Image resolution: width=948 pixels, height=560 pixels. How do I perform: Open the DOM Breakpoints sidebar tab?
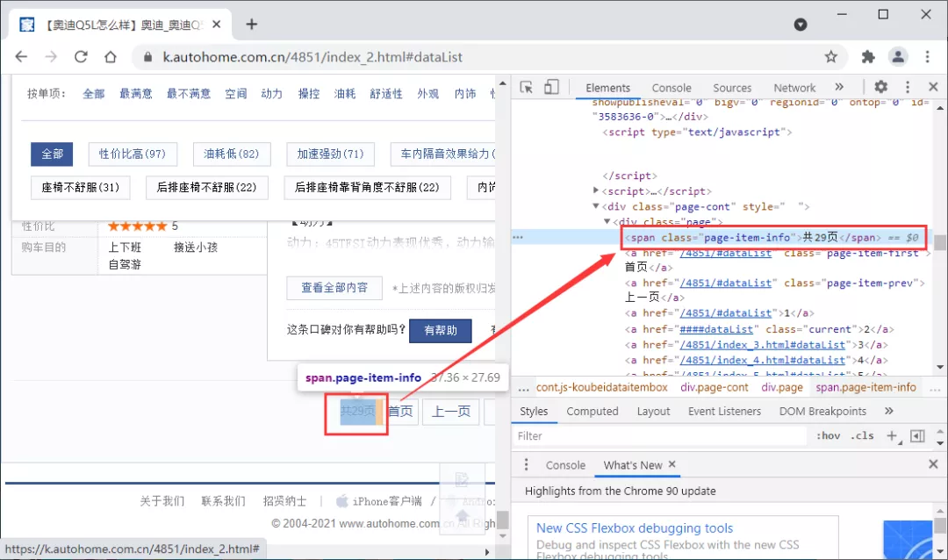click(x=822, y=412)
